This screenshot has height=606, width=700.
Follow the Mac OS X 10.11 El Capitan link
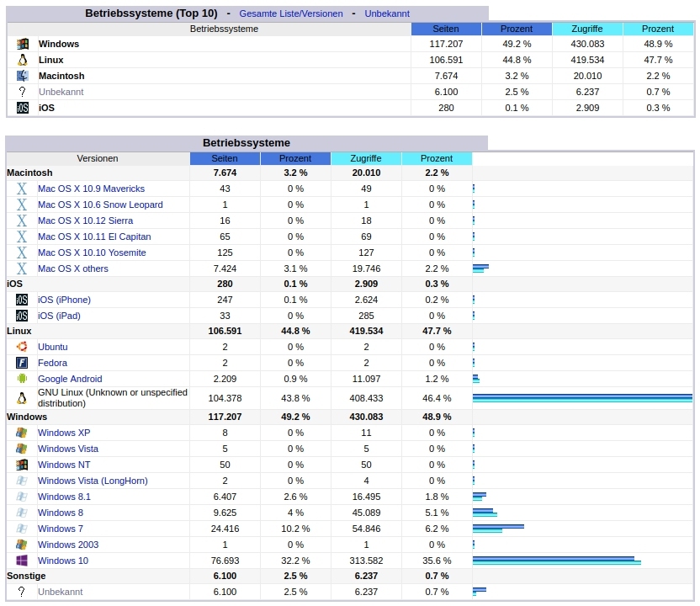94,237
